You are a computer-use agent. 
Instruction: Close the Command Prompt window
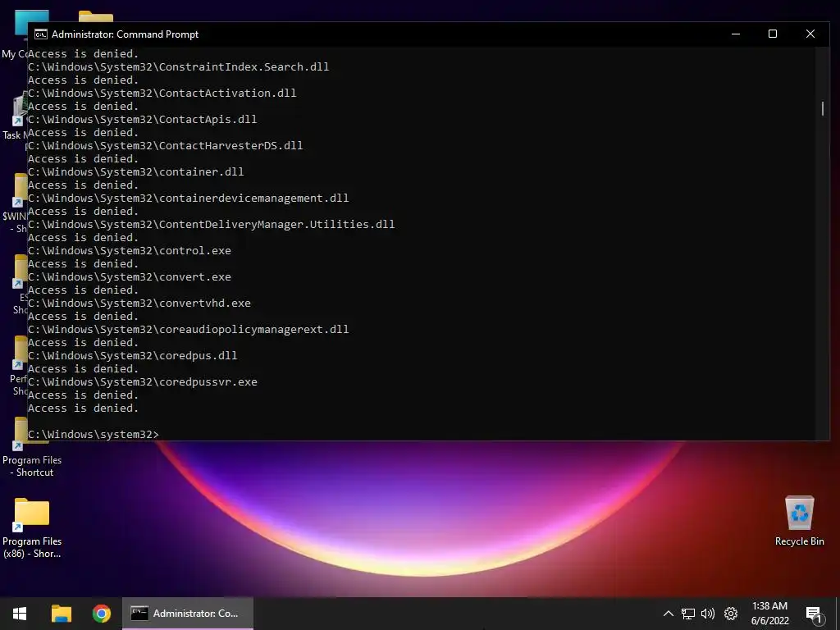pos(810,34)
